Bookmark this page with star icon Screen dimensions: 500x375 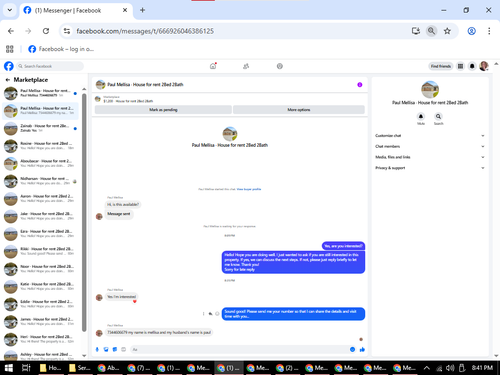pyautogui.click(x=447, y=31)
